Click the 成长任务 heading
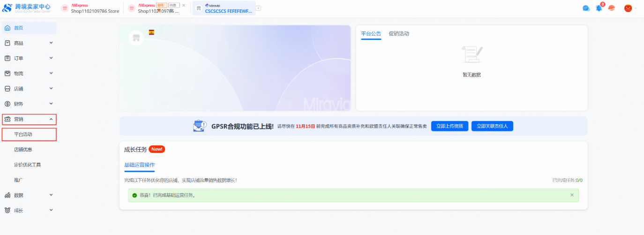The height and width of the screenshot is (235, 644). [135, 149]
